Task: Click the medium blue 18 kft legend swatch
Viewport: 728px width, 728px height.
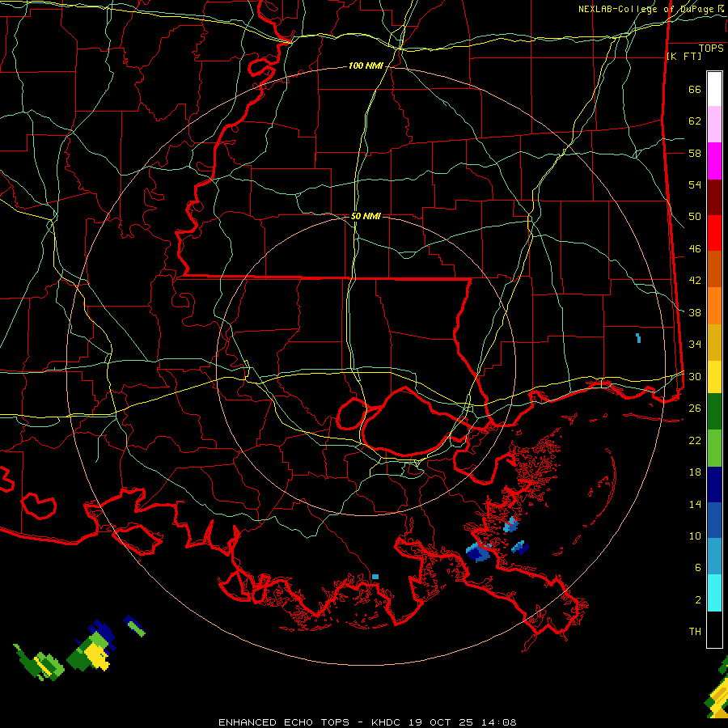Action: 714,520
